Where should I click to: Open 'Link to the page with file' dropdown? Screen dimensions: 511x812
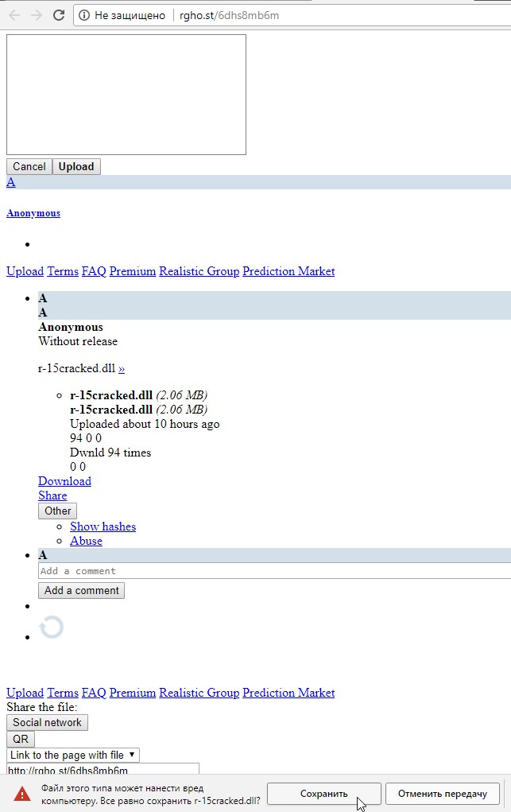click(x=73, y=755)
